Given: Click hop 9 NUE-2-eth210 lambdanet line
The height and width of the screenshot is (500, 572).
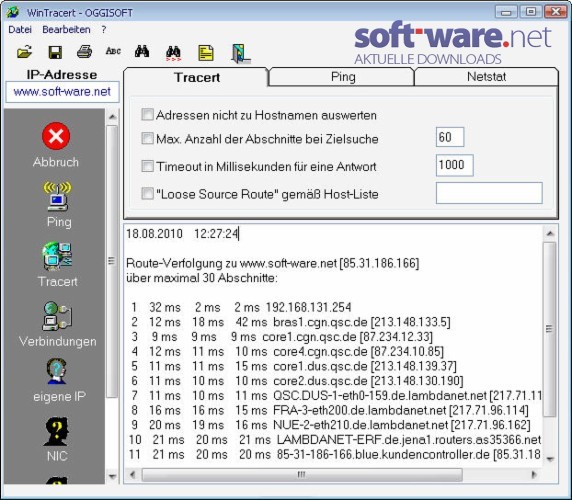Looking at the screenshot, I should click(330, 425).
